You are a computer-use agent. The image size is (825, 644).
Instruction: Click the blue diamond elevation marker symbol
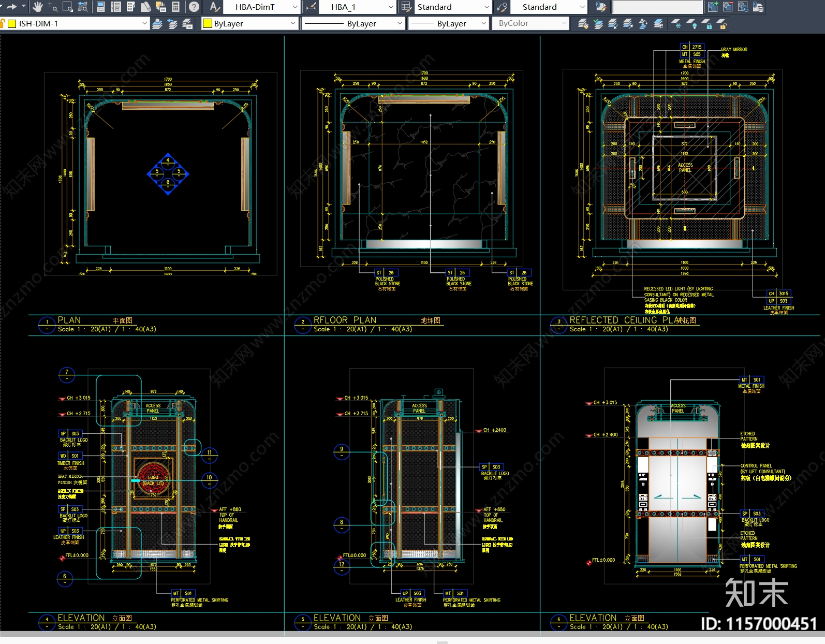coord(168,174)
